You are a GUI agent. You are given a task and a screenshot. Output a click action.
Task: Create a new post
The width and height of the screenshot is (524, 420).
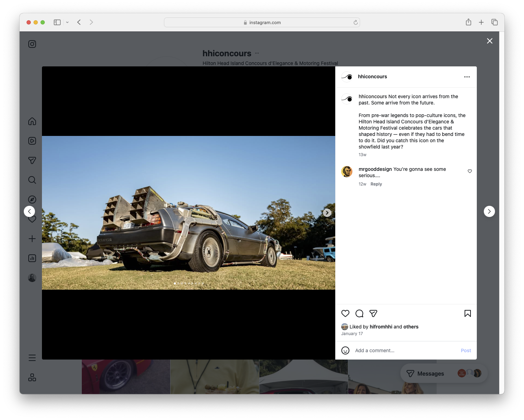point(32,239)
